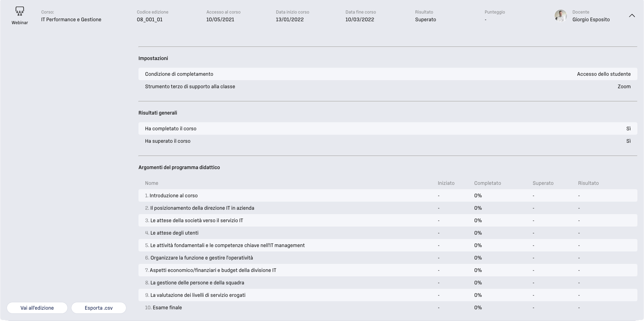
Task: Click the Risultato column header in table
Action: [x=588, y=183]
